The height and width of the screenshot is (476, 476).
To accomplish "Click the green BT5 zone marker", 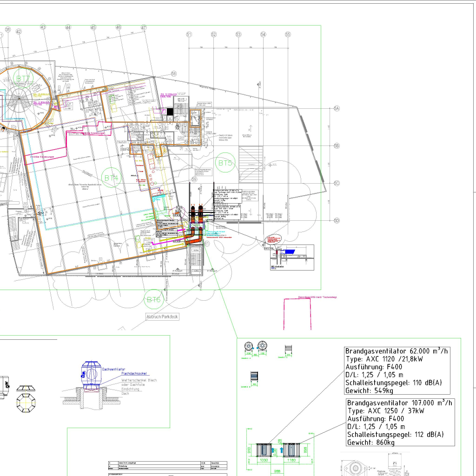I will pos(226,163).
